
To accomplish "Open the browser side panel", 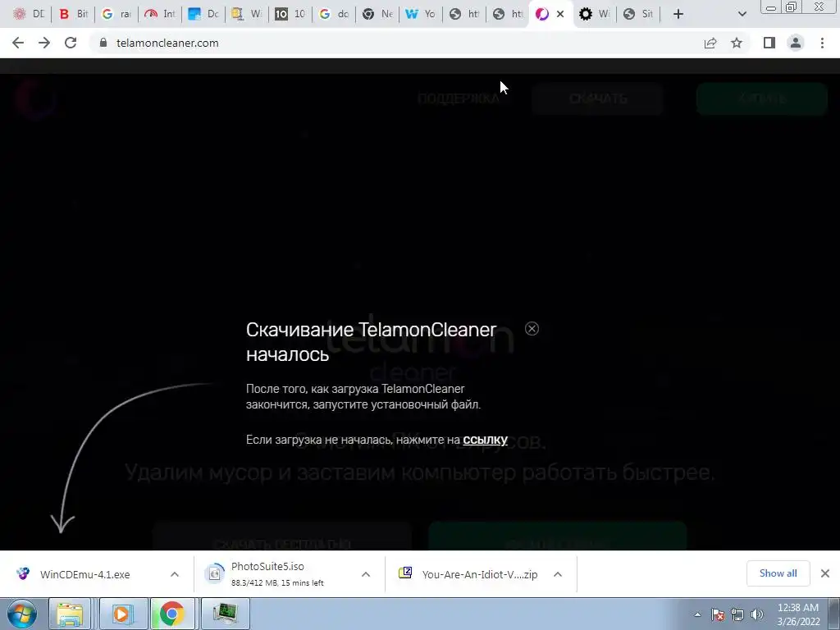I will click(769, 43).
